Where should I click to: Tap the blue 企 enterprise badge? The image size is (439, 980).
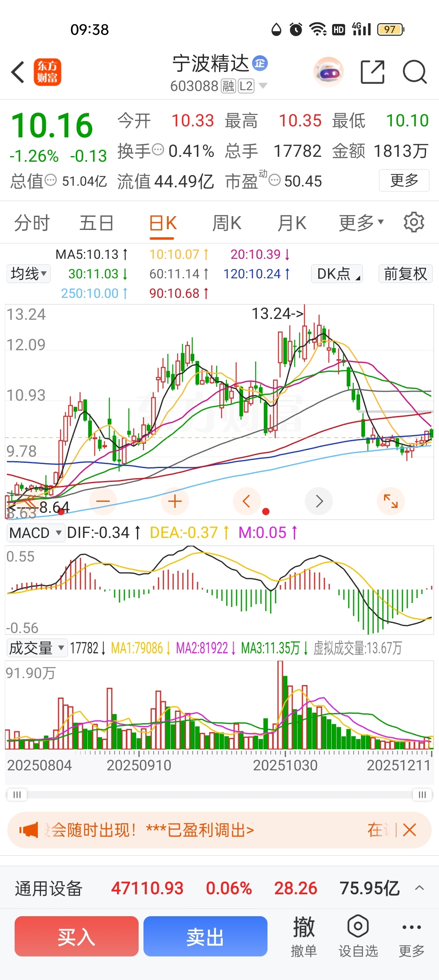click(x=260, y=63)
